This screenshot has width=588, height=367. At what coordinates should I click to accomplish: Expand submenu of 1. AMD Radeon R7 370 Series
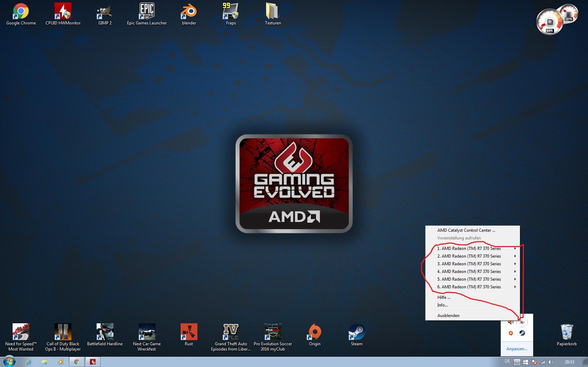(472, 248)
